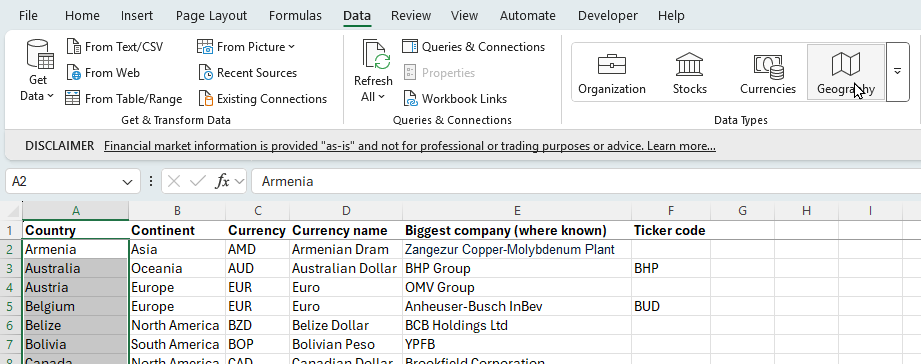The image size is (921, 364).
Task: Select the Belgium cell
Action: [75, 306]
